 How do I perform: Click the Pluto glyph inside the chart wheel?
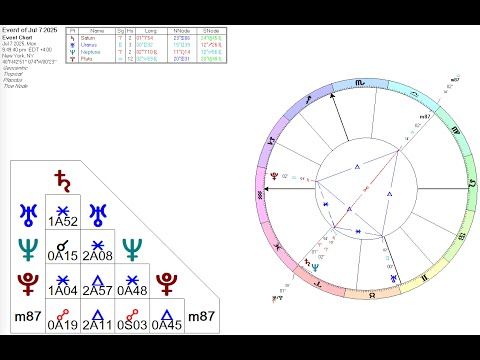(x=274, y=176)
